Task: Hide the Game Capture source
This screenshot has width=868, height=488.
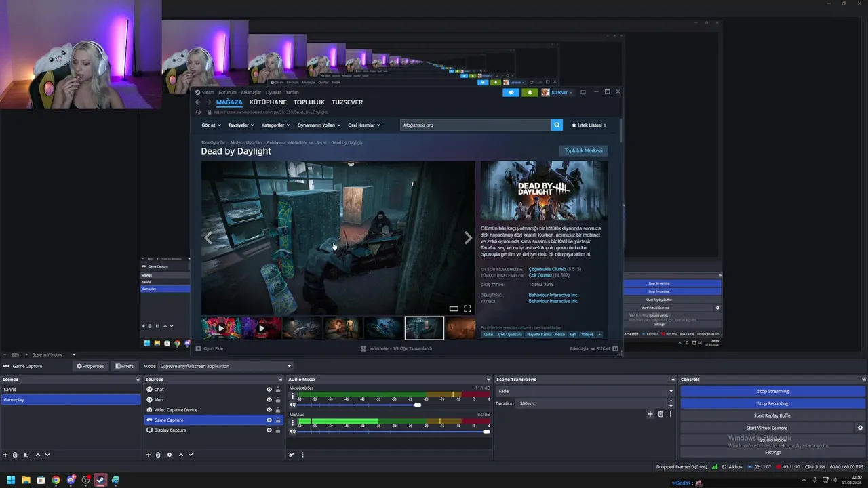Action: (269, 420)
